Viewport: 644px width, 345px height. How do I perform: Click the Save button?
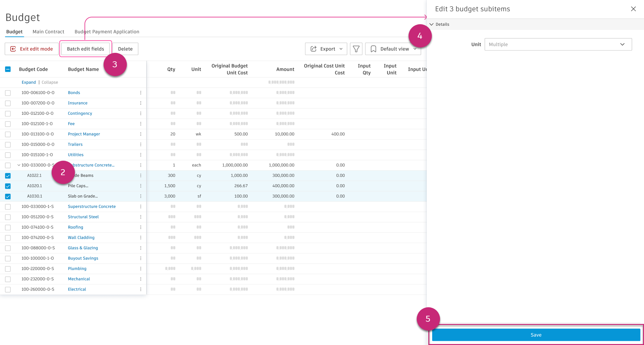pyautogui.click(x=536, y=335)
